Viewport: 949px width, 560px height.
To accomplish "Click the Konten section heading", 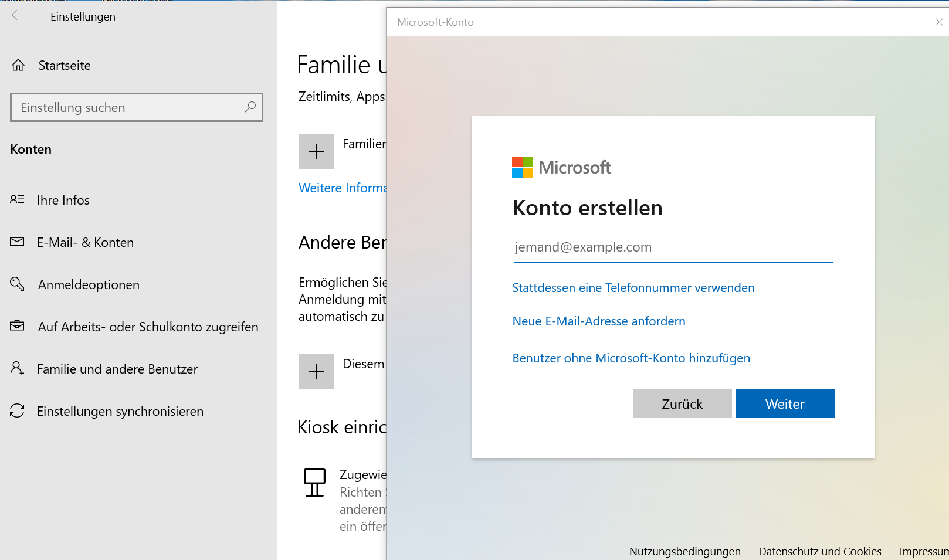I will [31, 149].
